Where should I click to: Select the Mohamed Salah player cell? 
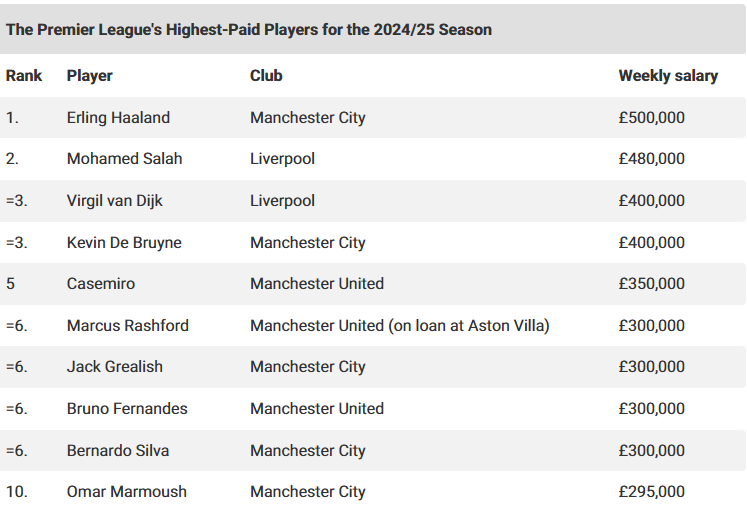(x=124, y=159)
